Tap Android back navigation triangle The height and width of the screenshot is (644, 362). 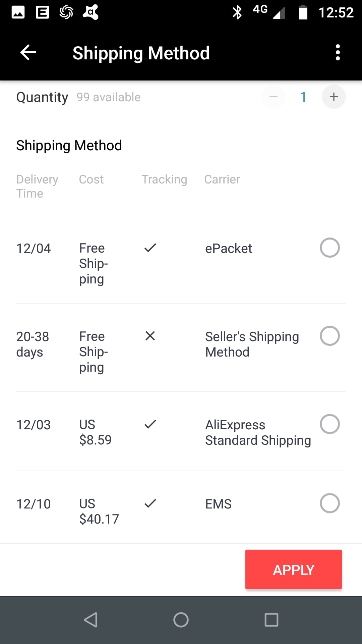[90, 620]
